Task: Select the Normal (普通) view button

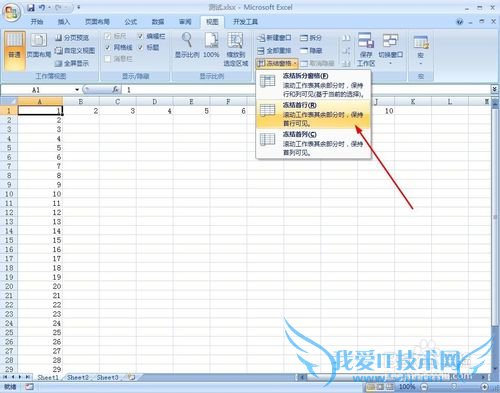Action: coord(15,51)
